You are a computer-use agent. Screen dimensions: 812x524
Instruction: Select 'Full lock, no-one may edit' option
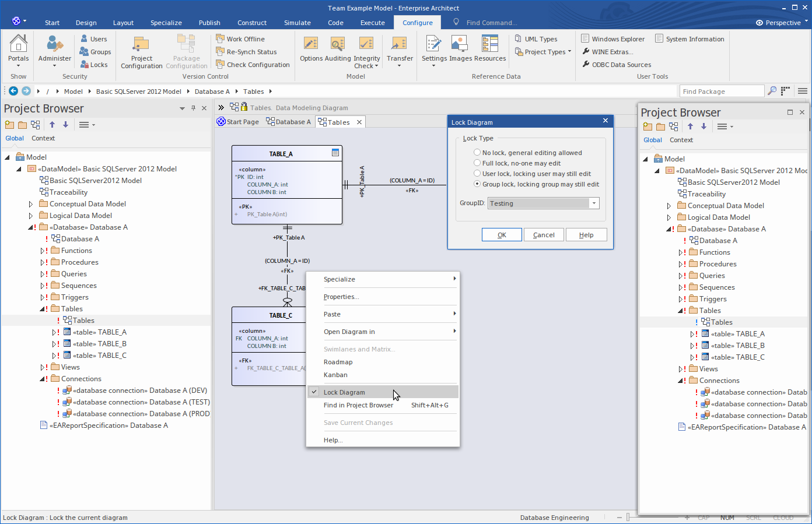point(477,163)
